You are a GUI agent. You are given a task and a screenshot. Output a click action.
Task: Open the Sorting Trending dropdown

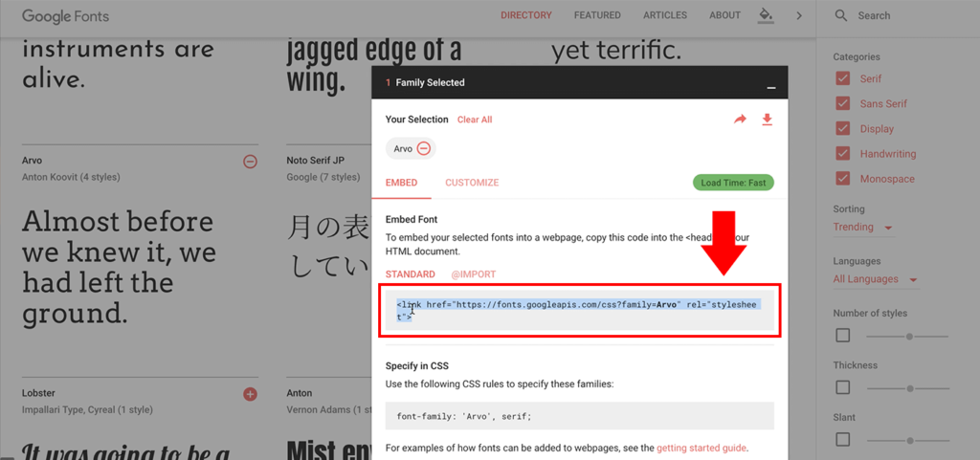click(863, 228)
